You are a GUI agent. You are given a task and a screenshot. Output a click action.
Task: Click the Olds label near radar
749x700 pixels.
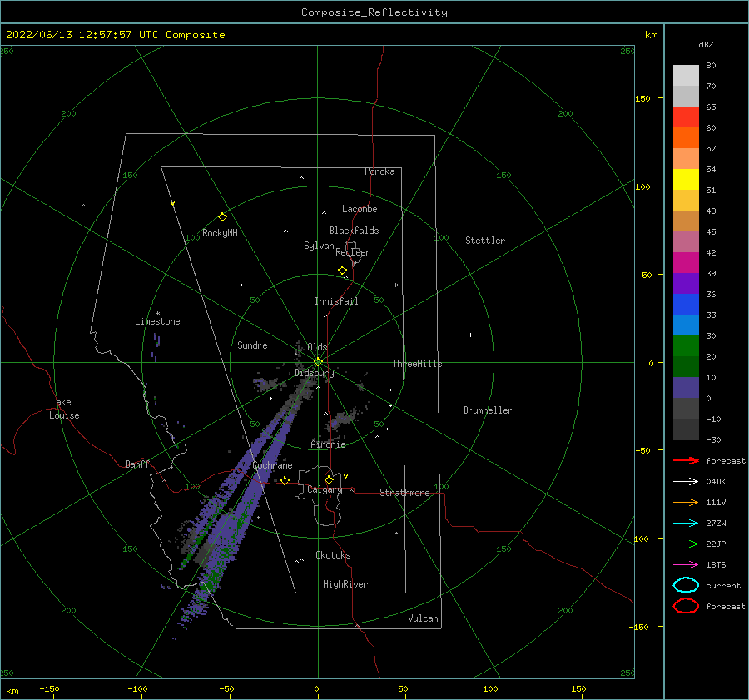(x=317, y=347)
